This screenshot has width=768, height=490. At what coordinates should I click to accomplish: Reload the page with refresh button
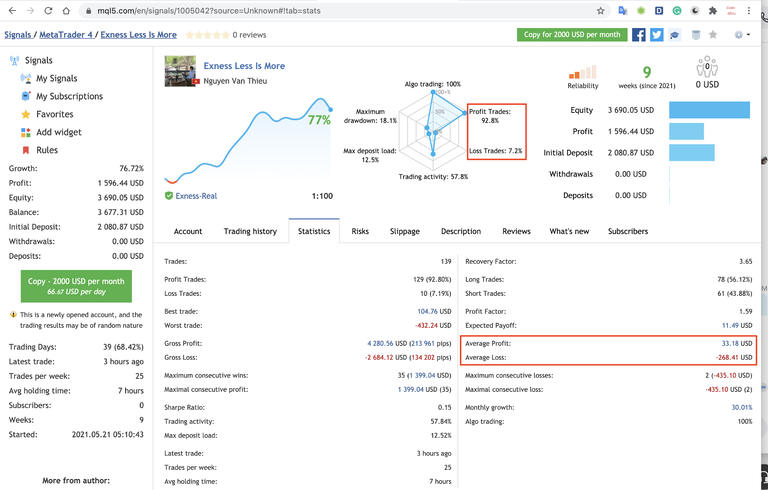click(46, 10)
